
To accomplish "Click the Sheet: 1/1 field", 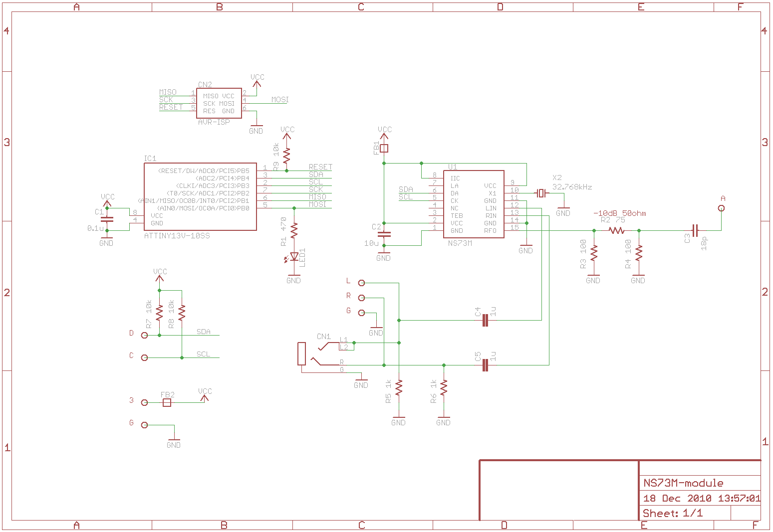I will [673, 513].
